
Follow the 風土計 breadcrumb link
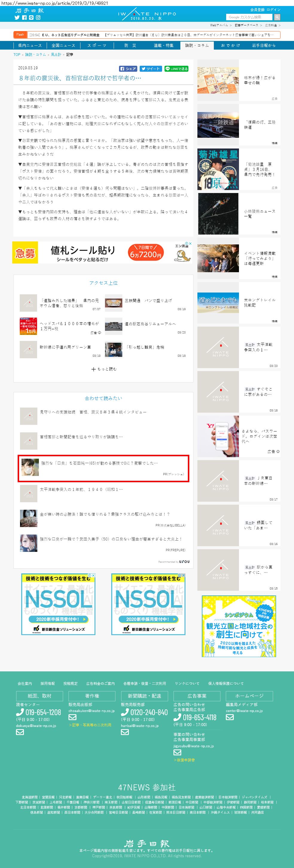(x=56, y=54)
